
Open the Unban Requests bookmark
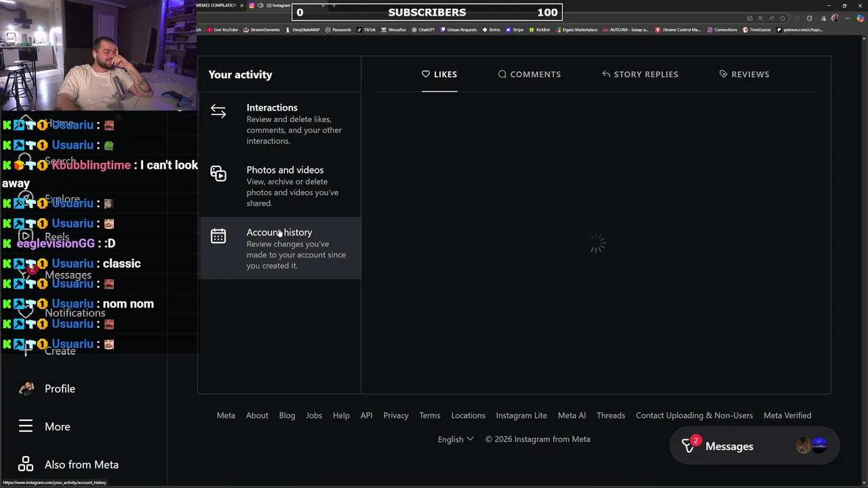(458, 30)
